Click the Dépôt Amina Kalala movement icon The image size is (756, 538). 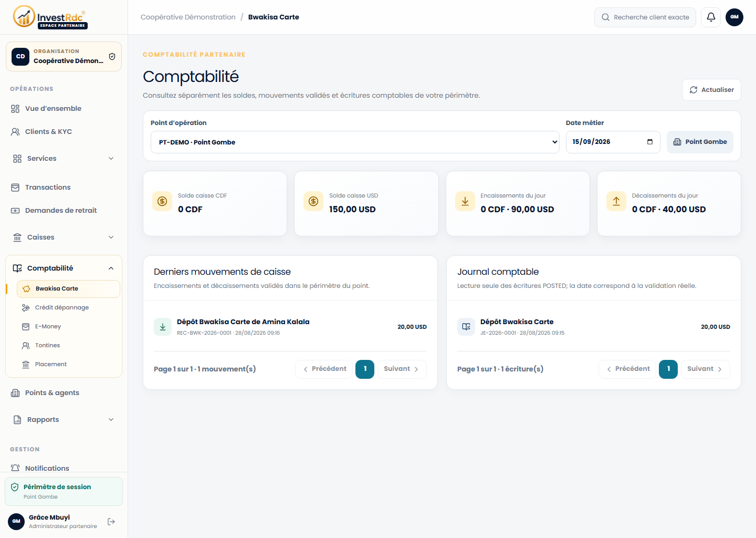coord(163,327)
